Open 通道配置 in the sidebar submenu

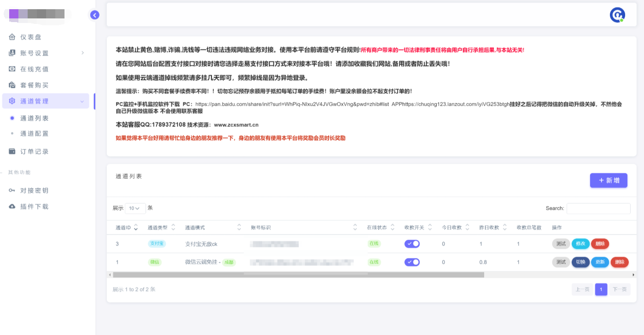34,133
